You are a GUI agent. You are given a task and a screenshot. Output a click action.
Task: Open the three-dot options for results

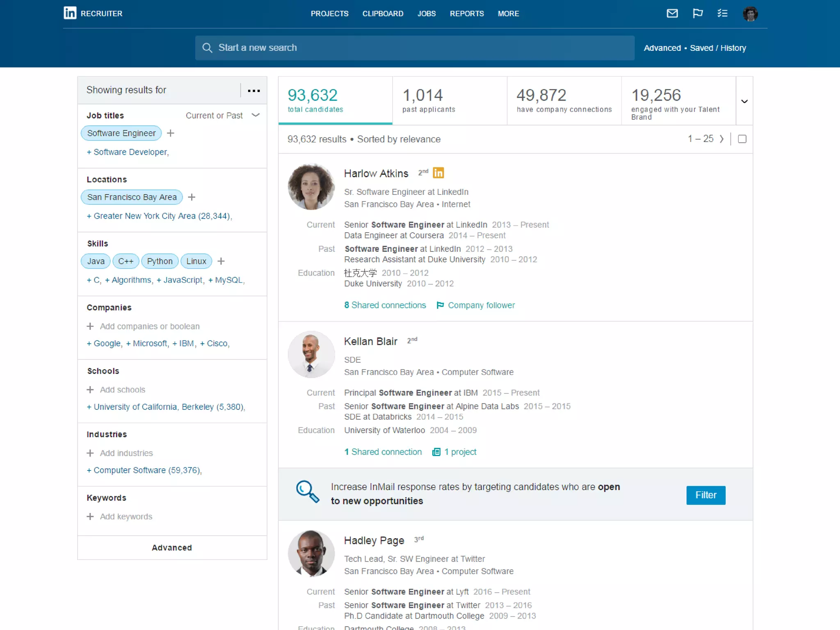(254, 91)
